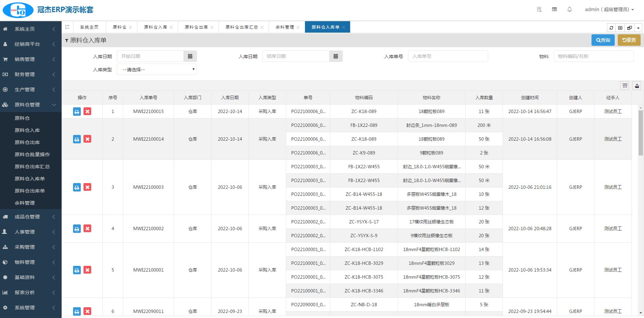
Task: Focus the 入库单号 input field
Action: coord(448,56)
